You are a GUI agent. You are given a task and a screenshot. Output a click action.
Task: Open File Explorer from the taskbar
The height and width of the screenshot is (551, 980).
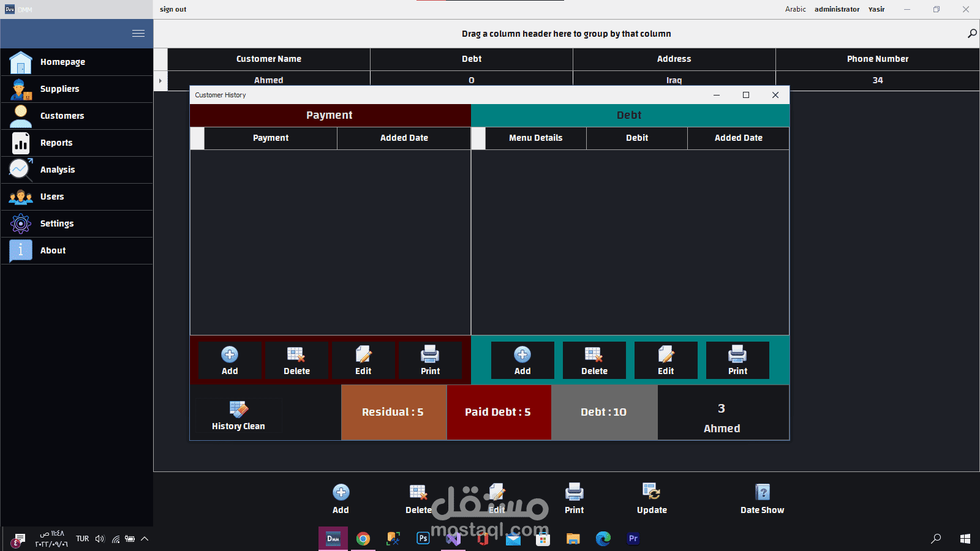573,539
